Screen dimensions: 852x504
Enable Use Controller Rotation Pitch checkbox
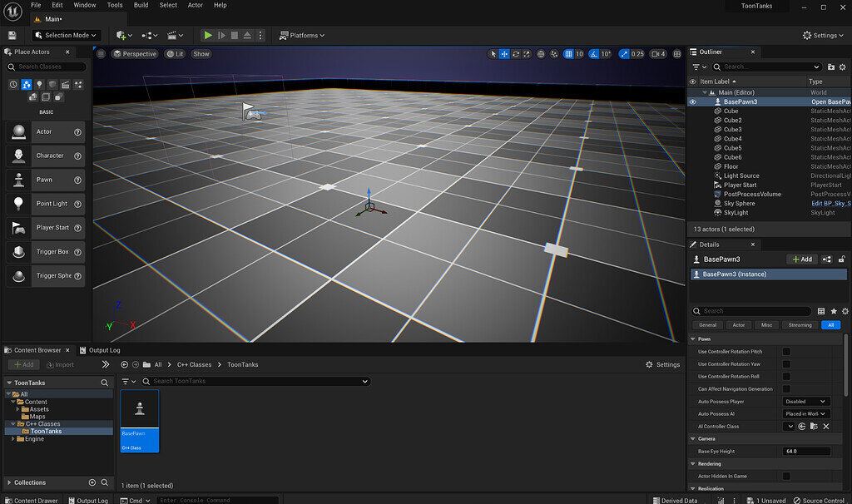coord(786,352)
